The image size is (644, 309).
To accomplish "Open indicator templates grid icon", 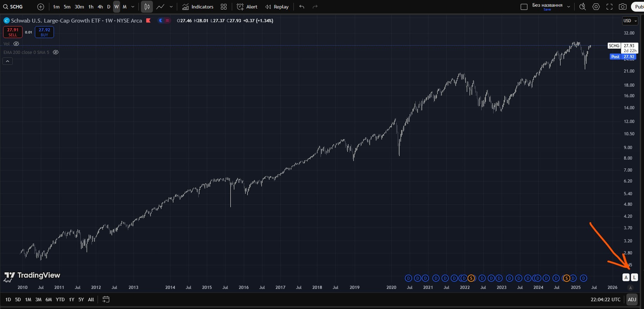I will 224,7.
